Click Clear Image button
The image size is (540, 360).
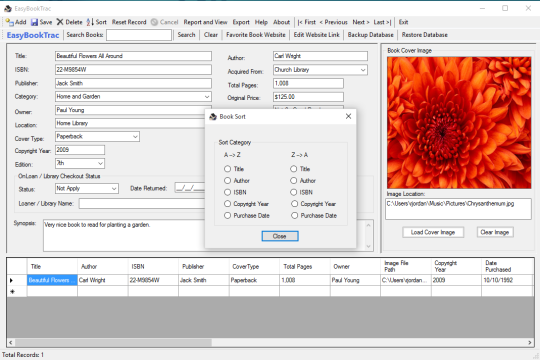click(495, 232)
